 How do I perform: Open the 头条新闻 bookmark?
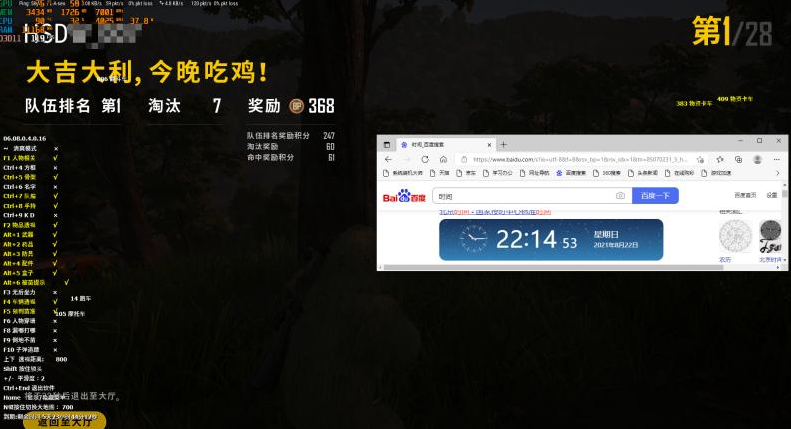tap(643, 173)
